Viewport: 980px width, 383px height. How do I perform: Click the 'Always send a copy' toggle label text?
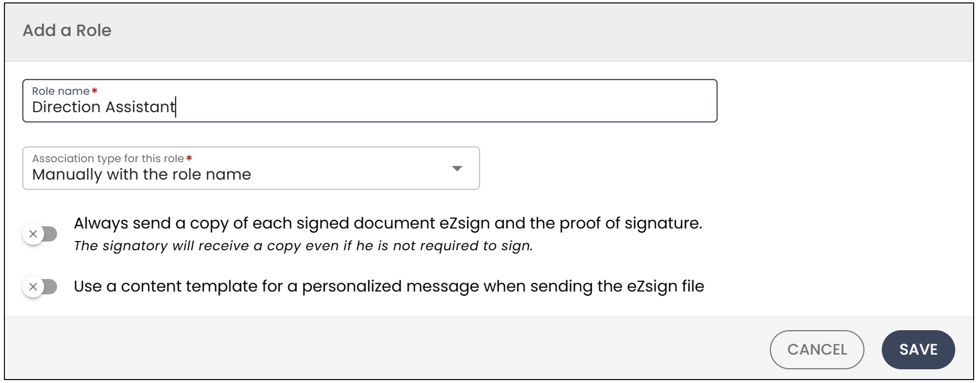[x=388, y=223]
